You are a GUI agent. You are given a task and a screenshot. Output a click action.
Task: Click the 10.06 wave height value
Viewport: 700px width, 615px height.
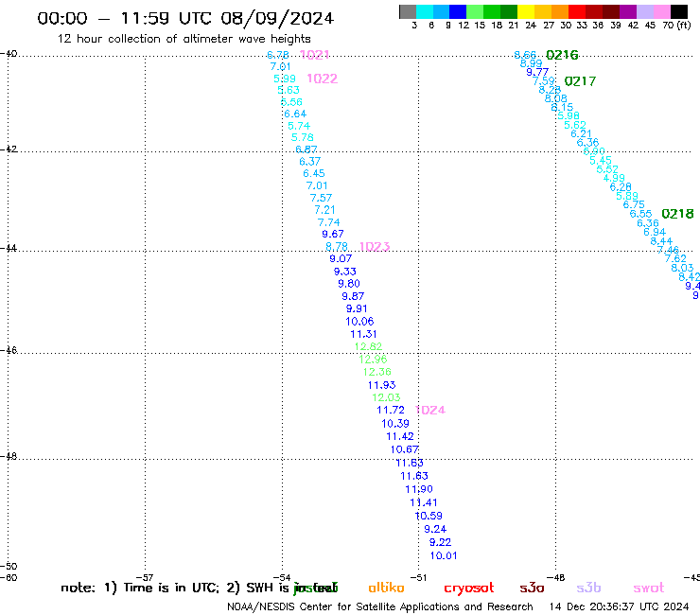pyautogui.click(x=359, y=321)
